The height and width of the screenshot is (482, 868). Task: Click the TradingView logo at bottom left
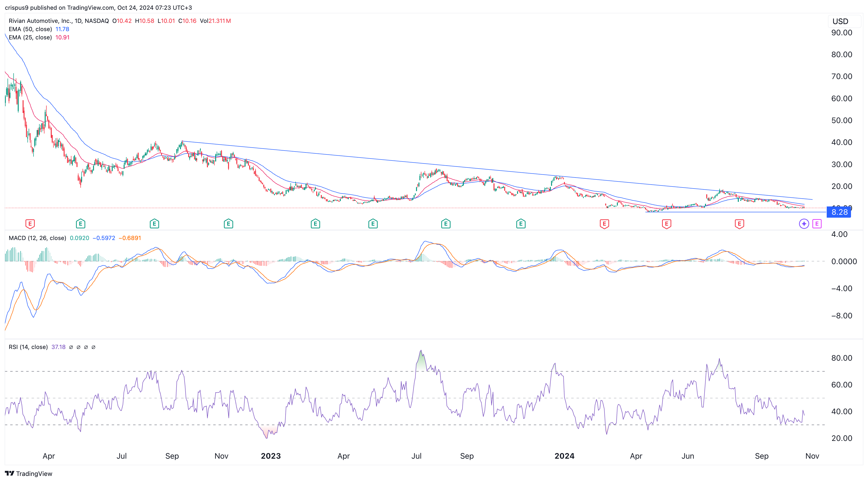29,473
